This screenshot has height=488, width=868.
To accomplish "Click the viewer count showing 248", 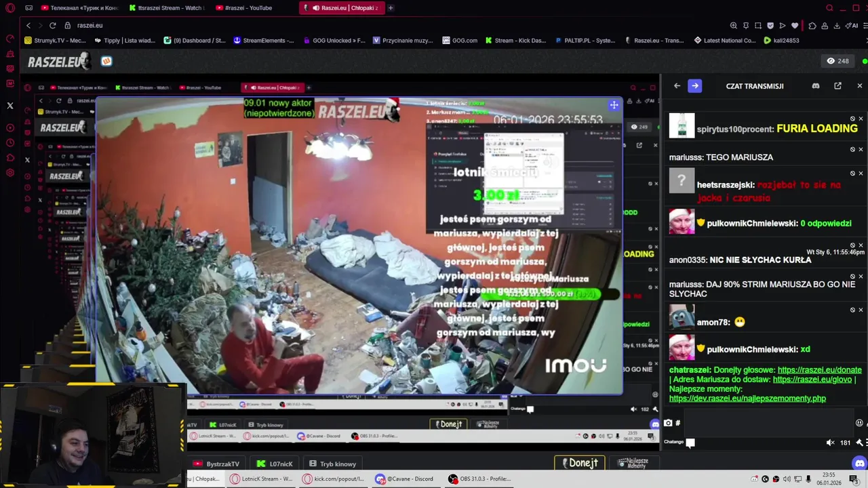I will coord(837,61).
